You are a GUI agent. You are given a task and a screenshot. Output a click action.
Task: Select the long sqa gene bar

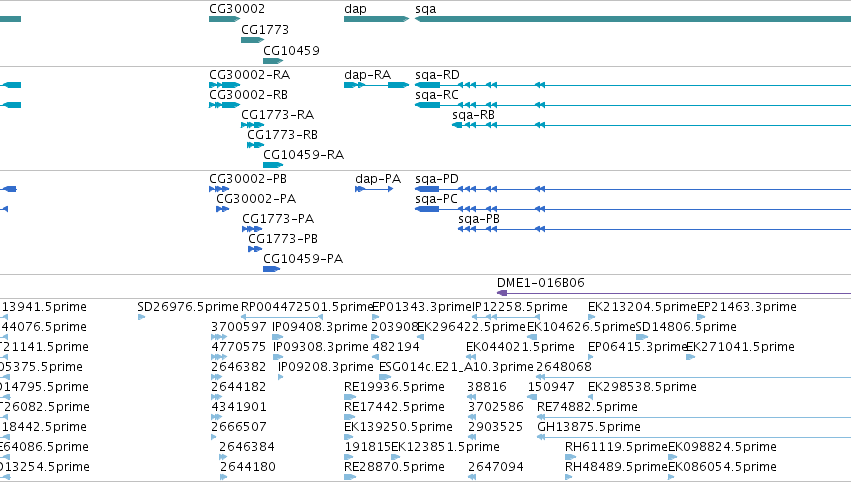pos(633,19)
